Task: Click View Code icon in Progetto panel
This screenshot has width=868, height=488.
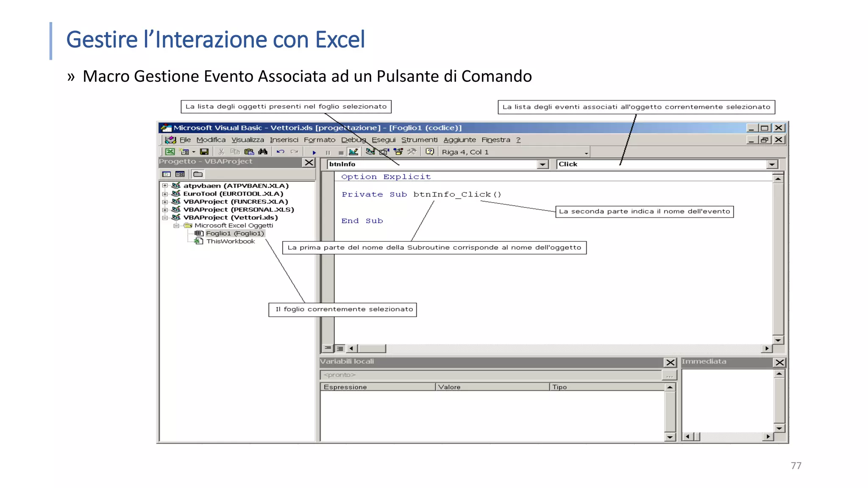Action: pyautogui.click(x=166, y=174)
